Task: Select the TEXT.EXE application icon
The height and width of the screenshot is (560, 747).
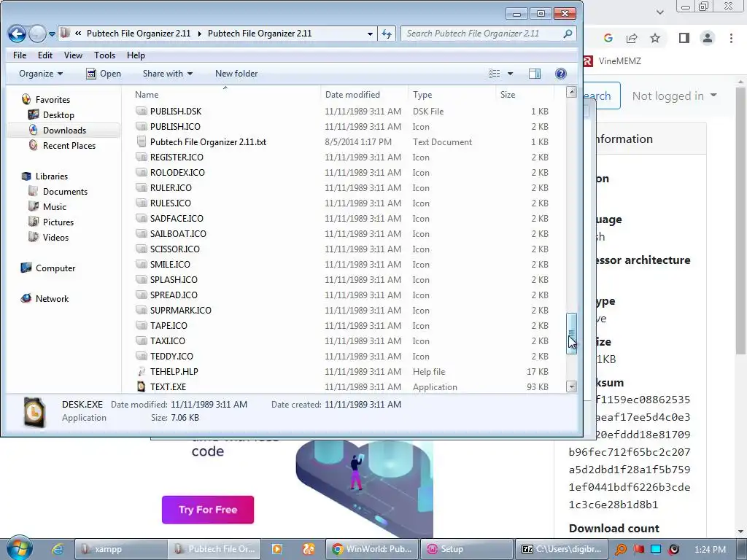Action: tap(141, 386)
